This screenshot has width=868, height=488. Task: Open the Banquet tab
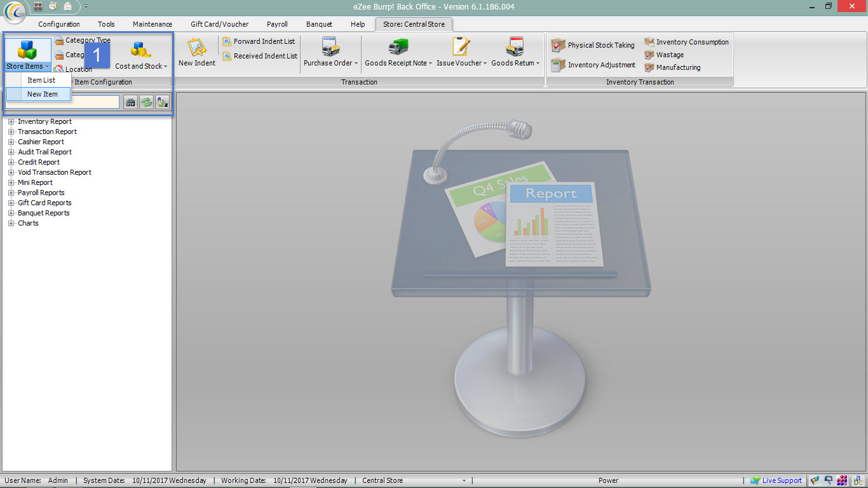click(319, 24)
